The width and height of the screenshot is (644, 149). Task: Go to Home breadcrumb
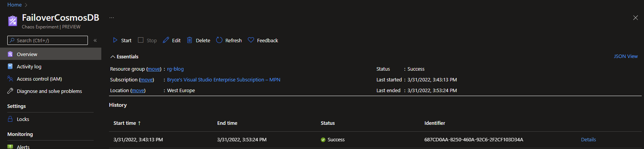pyautogui.click(x=15, y=5)
